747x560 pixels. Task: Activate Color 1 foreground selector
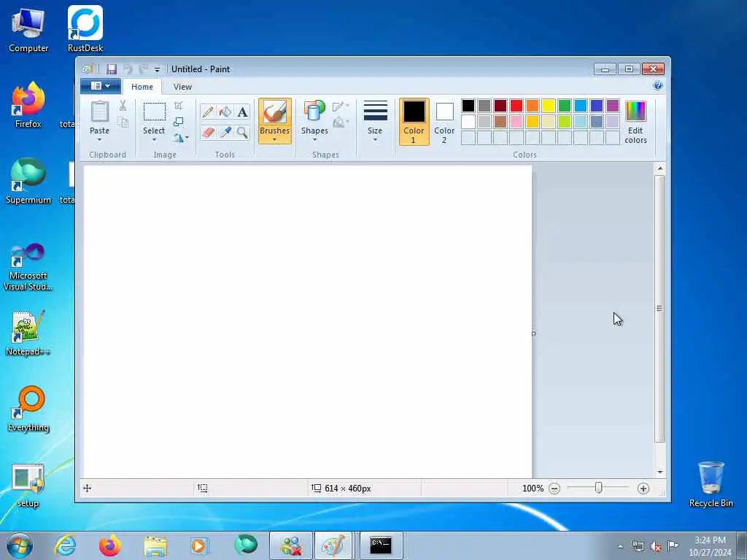pos(414,122)
